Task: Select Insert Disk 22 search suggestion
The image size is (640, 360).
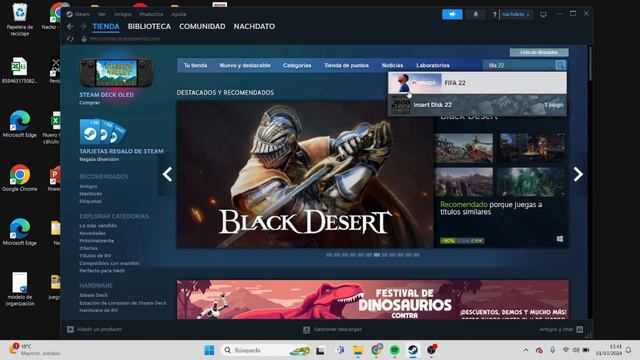Action: (x=477, y=105)
